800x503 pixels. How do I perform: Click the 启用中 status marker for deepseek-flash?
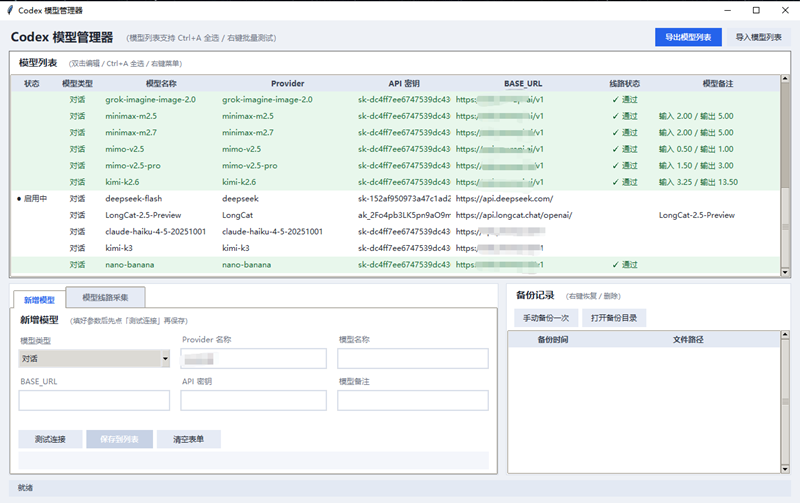click(32, 198)
